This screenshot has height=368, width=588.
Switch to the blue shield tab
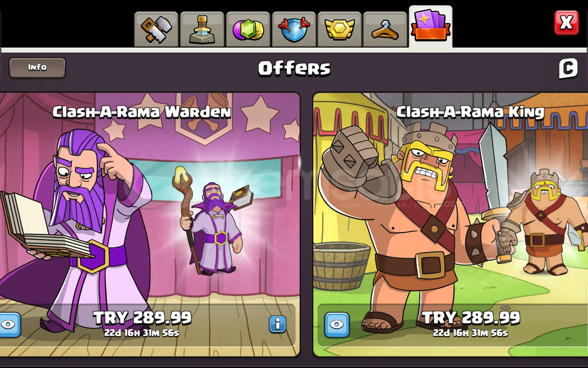(x=294, y=29)
